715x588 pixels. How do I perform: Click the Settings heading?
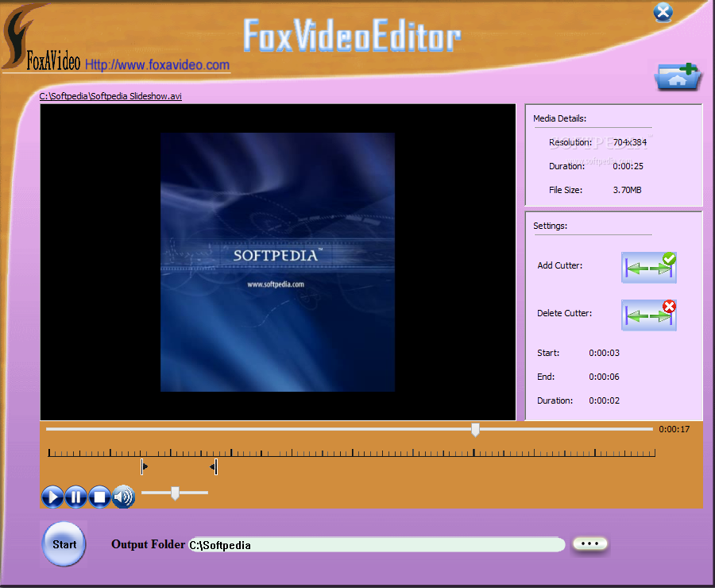[x=550, y=226]
